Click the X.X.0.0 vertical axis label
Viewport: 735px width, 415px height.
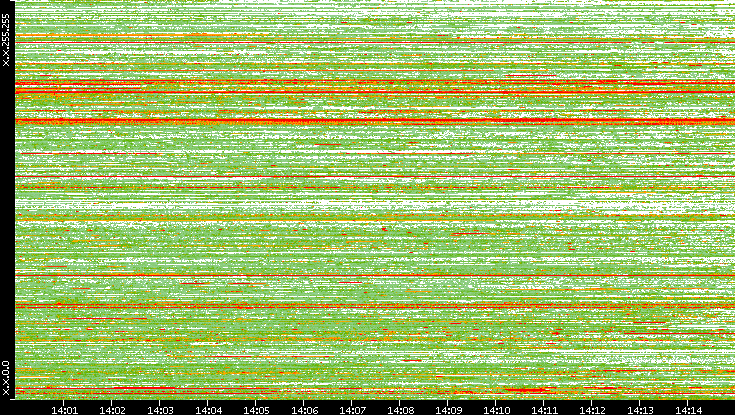tap(7, 378)
